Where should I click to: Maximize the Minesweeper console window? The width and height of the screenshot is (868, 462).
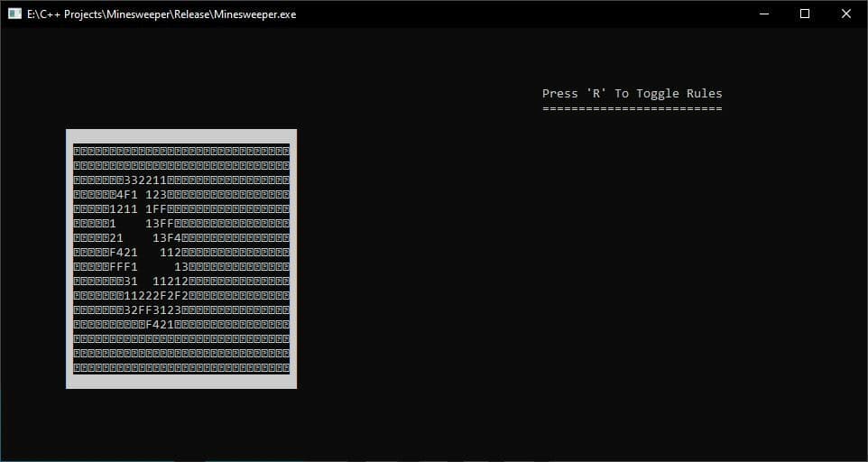tap(805, 14)
